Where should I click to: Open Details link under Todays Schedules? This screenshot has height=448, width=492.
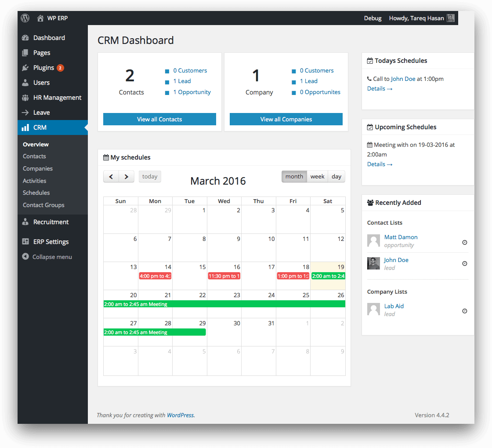click(x=380, y=89)
